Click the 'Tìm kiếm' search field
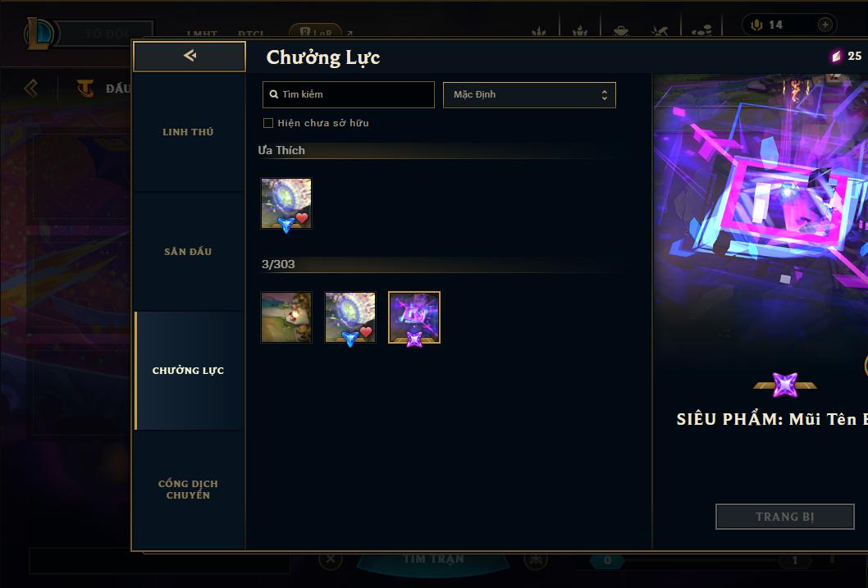The image size is (868, 588). pyautogui.click(x=348, y=94)
